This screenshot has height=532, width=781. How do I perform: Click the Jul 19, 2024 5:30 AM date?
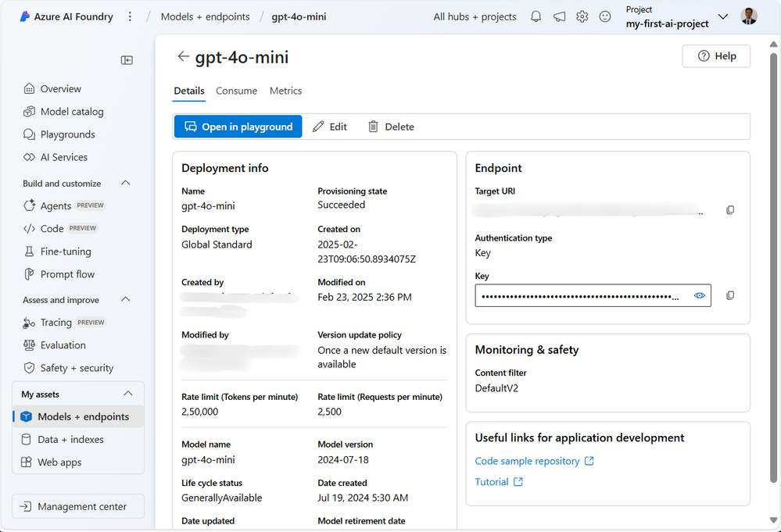tap(363, 498)
